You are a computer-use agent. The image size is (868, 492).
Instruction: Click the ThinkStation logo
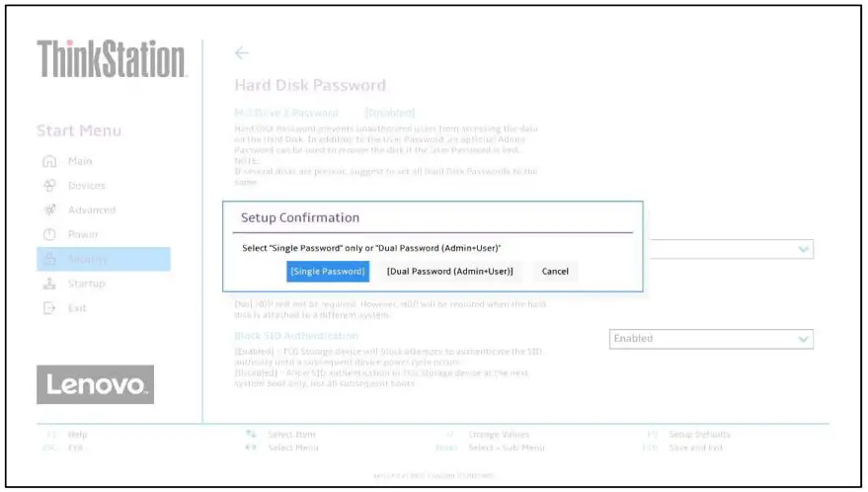click(112, 58)
